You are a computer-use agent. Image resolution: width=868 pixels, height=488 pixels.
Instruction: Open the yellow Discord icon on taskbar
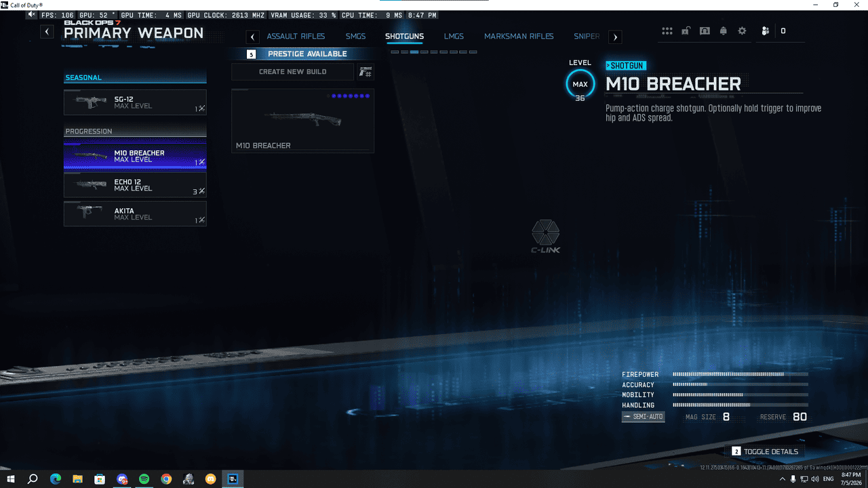(x=210, y=479)
